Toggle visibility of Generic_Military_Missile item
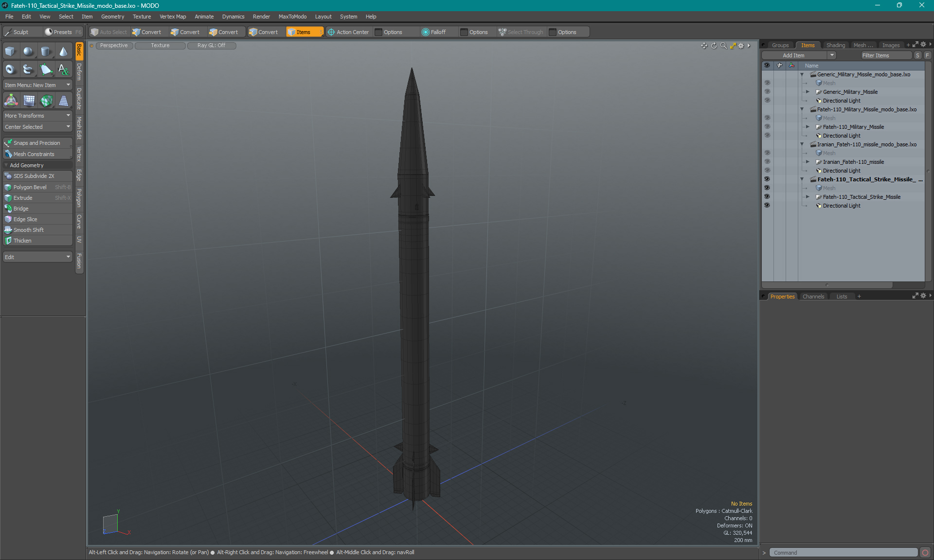Image resolution: width=934 pixels, height=560 pixels. [767, 92]
